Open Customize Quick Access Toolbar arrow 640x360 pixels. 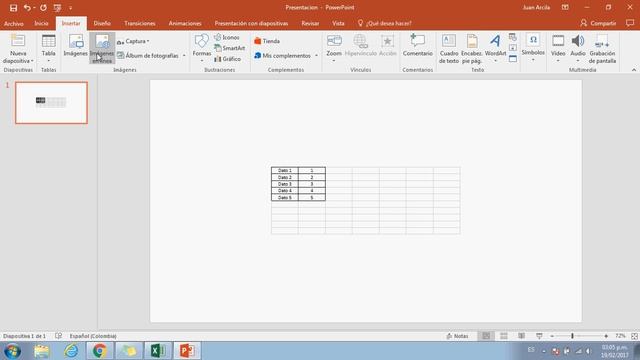click(x=70, y=8)
